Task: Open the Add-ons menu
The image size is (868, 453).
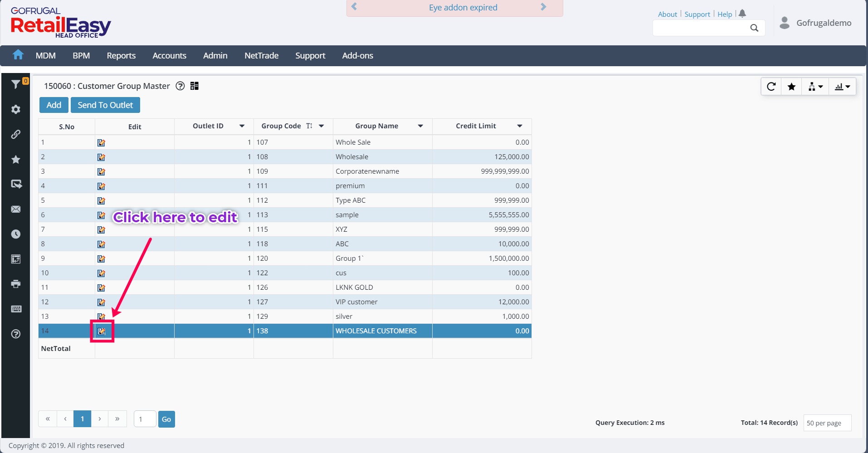Action: point(357,55)
